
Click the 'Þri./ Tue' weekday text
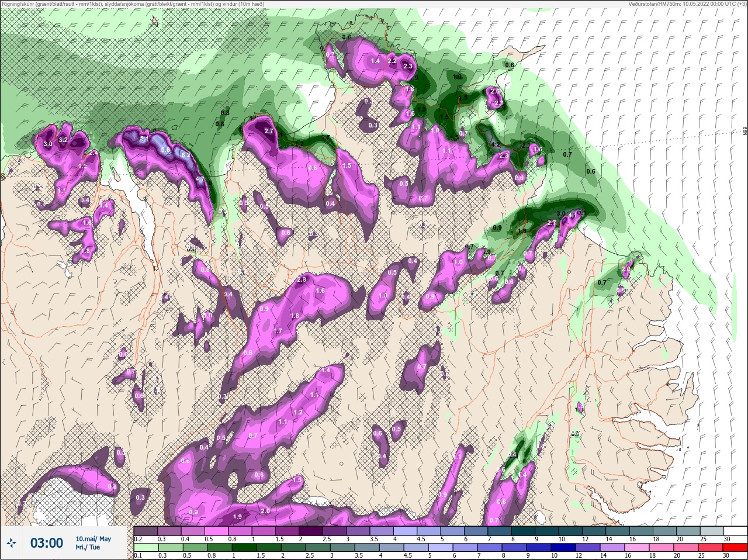tap(87, 548)
